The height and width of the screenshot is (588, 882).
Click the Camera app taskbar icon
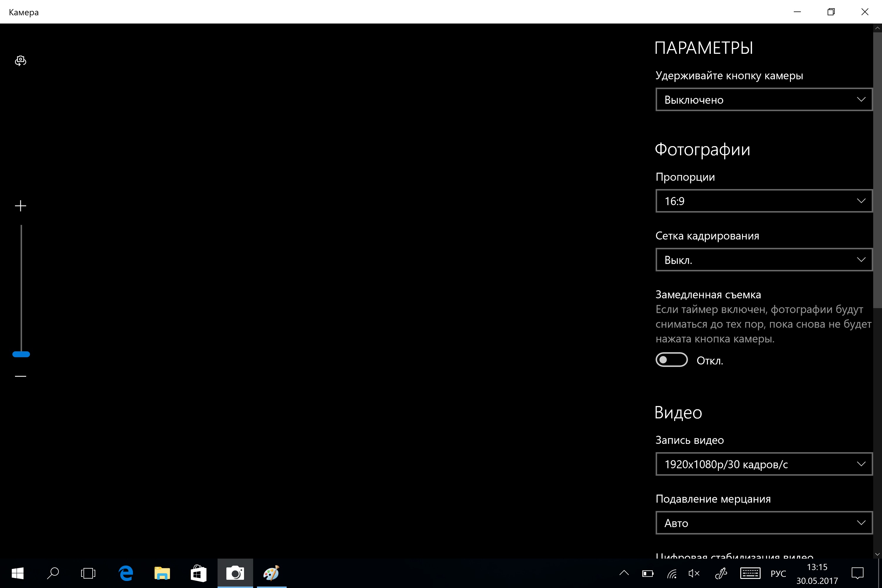[235, 573]
